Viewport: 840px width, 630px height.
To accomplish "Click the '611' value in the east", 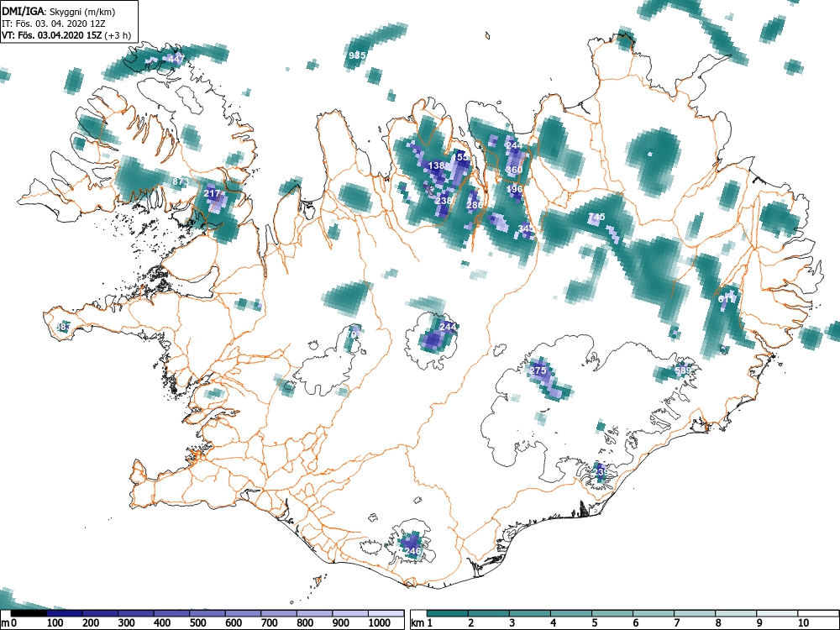I will 727,300.
